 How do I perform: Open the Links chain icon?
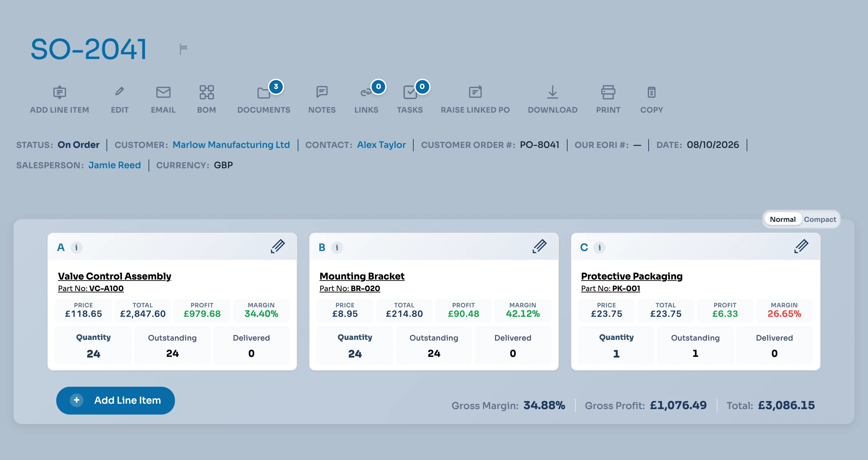point(366,92)
